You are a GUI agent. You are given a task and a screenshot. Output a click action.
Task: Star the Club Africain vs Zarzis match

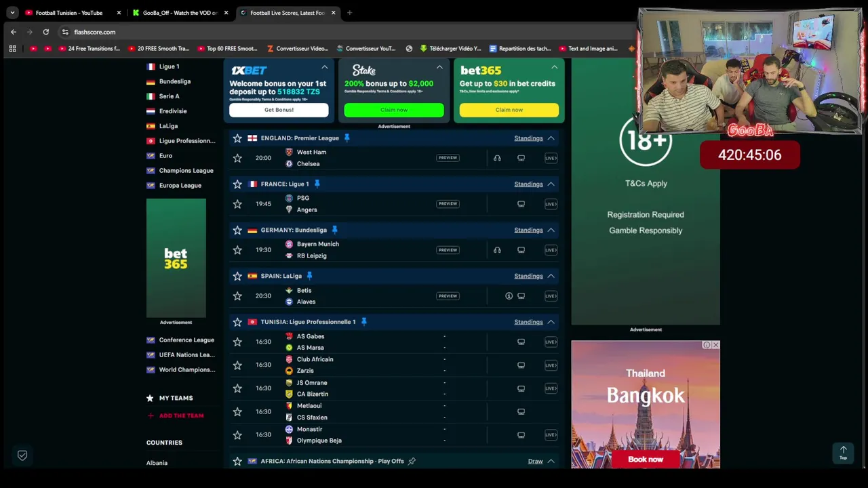(x=237, y=365)
